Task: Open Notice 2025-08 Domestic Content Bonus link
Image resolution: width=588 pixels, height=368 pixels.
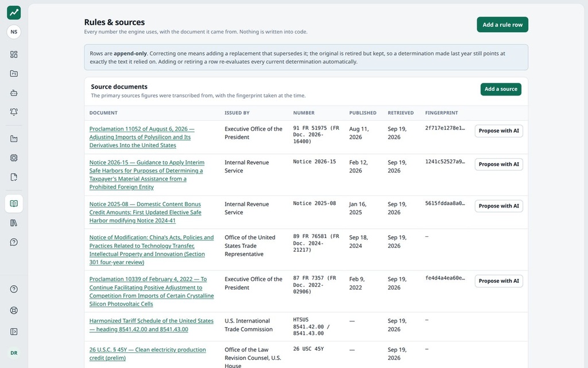Action: point(145,212)
